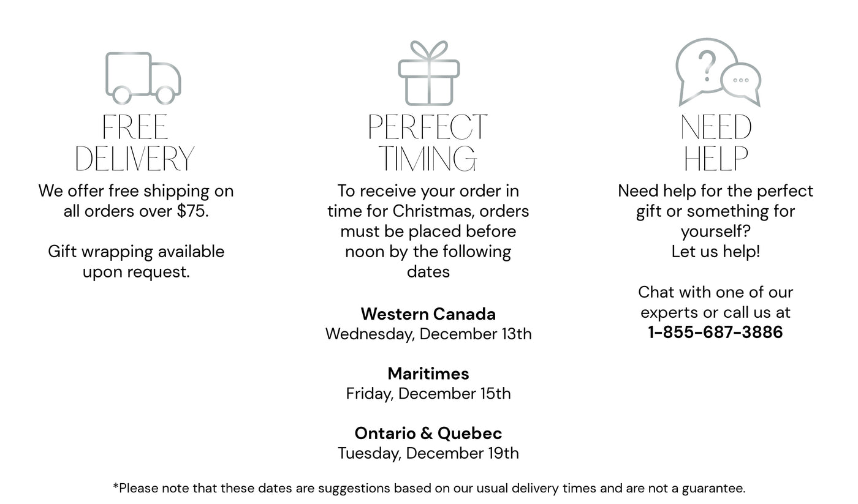
Task: Click the chat with one of our experts text
Action: click(715, 302)
